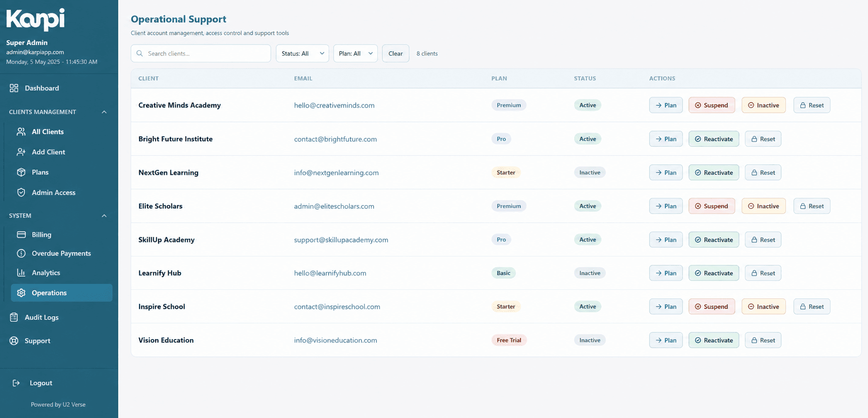Screen dimensions: 868x418
Task: Reactivate NextGen Learning account
Action: pyautogui.click(x=714, y=172)
